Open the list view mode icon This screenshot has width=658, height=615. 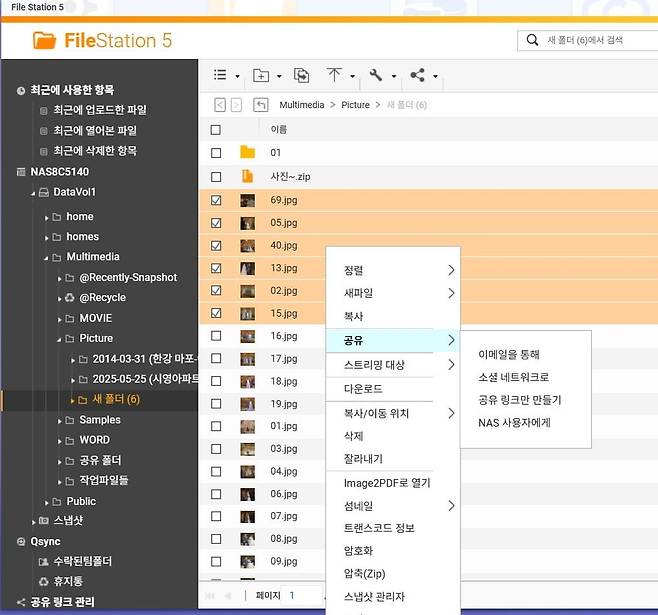point(220,75)
